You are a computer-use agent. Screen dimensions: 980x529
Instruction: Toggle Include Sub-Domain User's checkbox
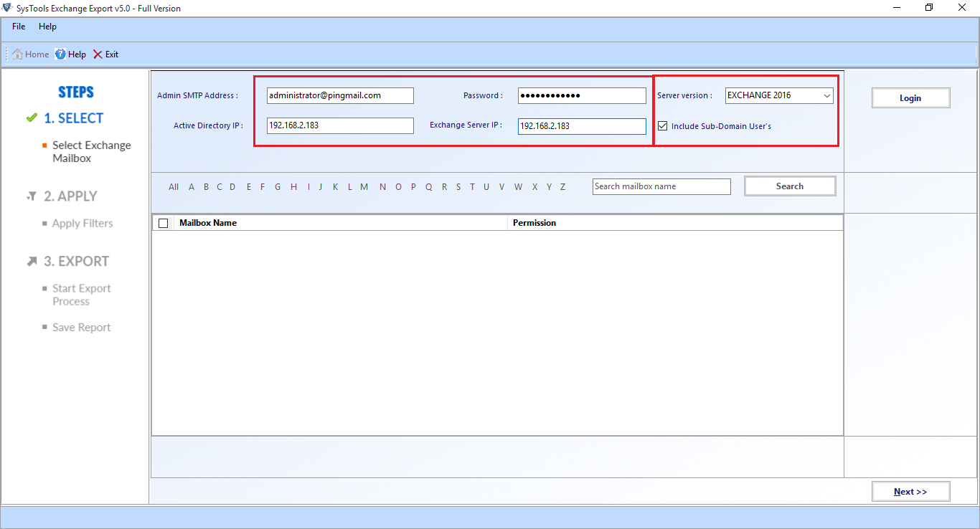[x=663, y=126]
